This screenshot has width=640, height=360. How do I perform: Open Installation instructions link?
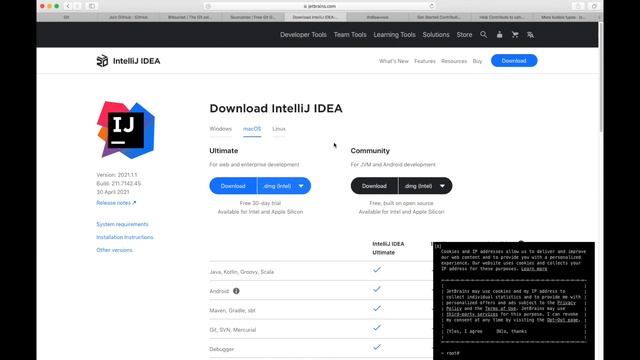point(125,237)
